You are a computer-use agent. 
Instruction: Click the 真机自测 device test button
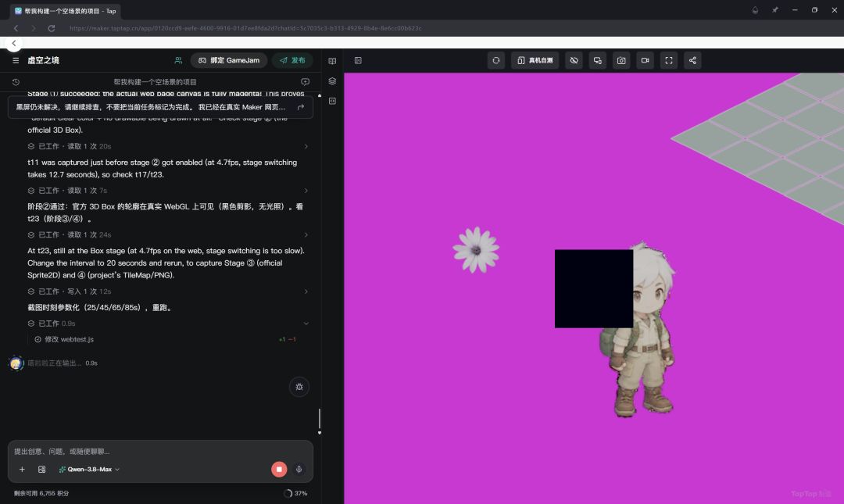pos(535,60)
